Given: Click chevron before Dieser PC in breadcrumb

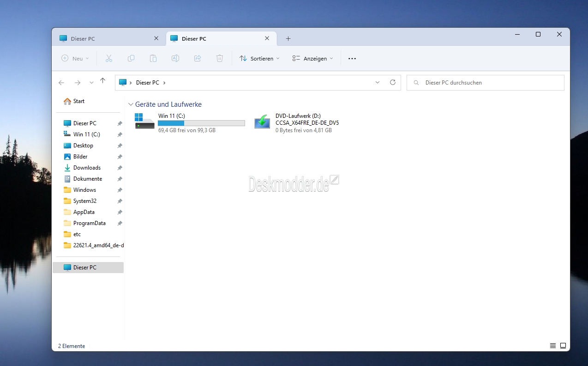Looking at the screenshot, I should pos(131,83).
